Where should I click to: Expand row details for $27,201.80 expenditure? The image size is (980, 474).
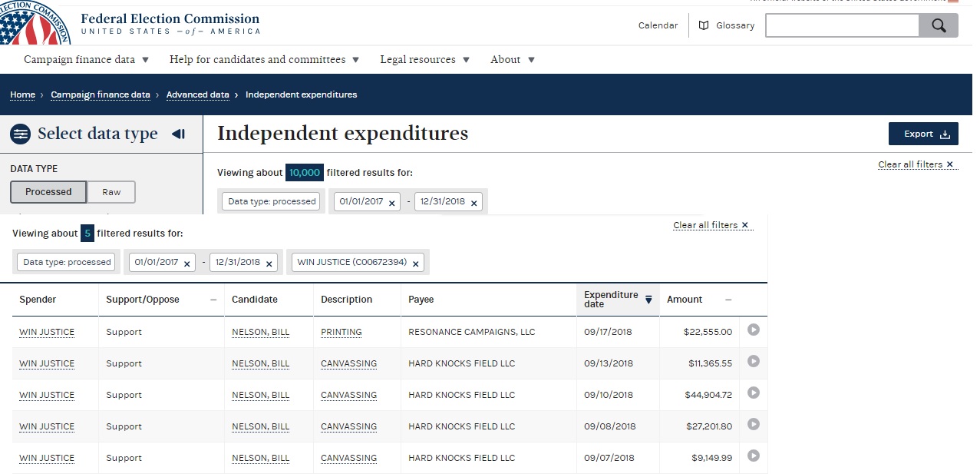click(754, 424)
